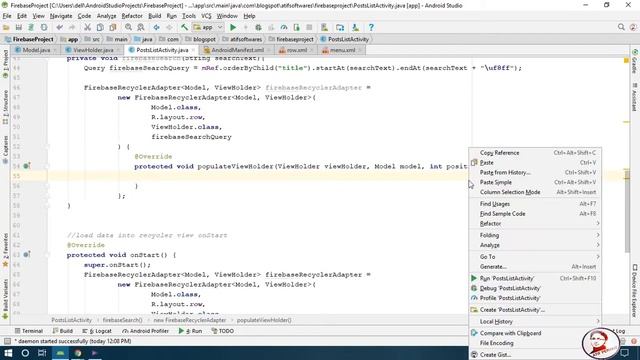Image resolution: width=640 pixels, height=360 pixels.
Task: Click the override gutter icon at onStart
Action: (27, 255)
